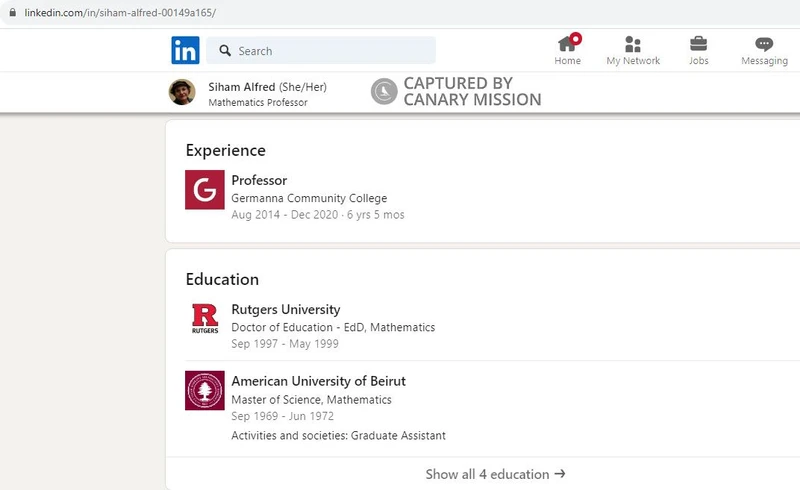Focus the LinkedIn Search field

321,50
